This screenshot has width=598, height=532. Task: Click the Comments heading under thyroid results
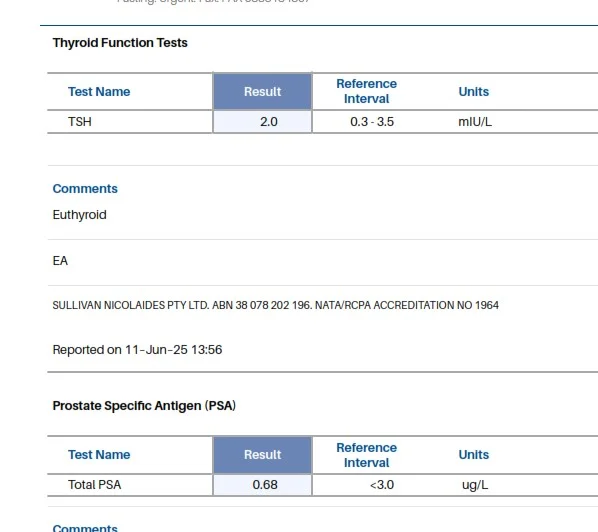click(x=85, y=188)
